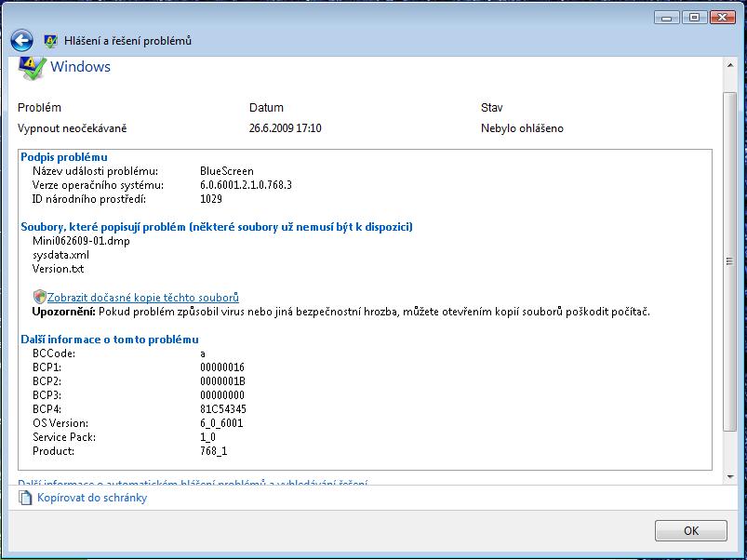Click the scrollbar down arrow
The height and width of the screenshot is (560, 747).
728,478
